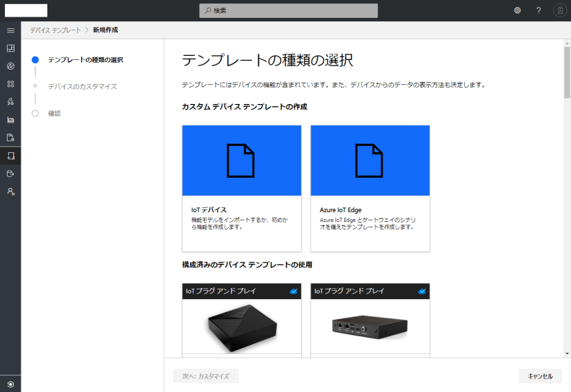Open the Data export icon in sidebar
571x392 pixels.
pyautogui.click(x=10, y=174)
